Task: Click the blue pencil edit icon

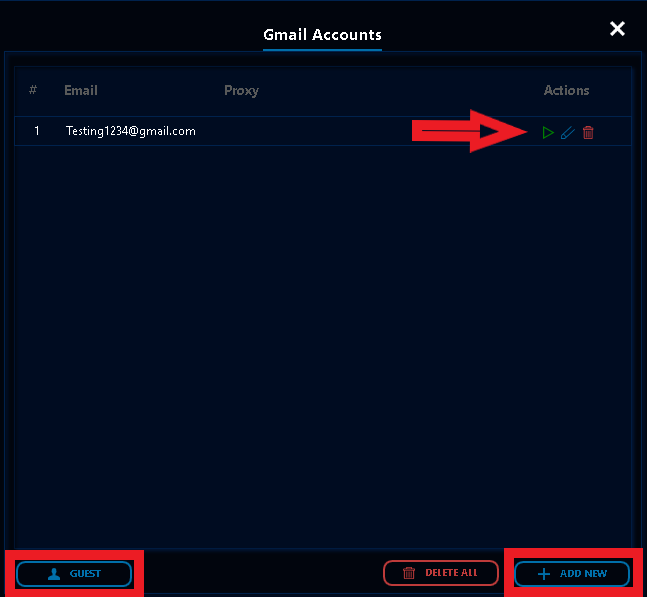Action: tap(567, 132)
